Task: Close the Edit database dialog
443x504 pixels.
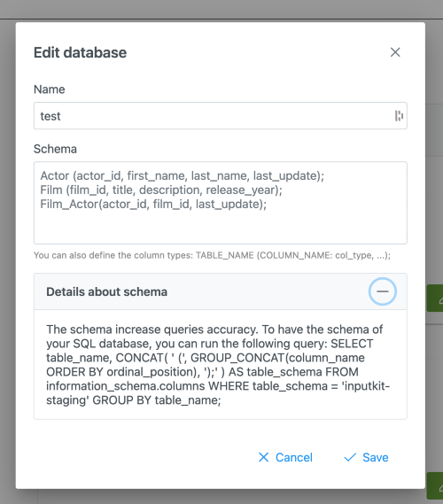Action: [x=395, y=52]
